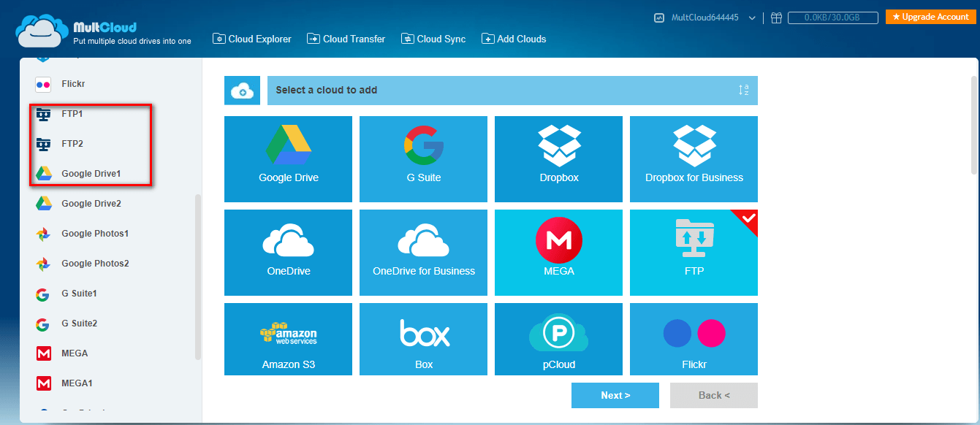Open Cloud Sync
This screenshot has height=425, width=980.
click(x=433, y=39)
